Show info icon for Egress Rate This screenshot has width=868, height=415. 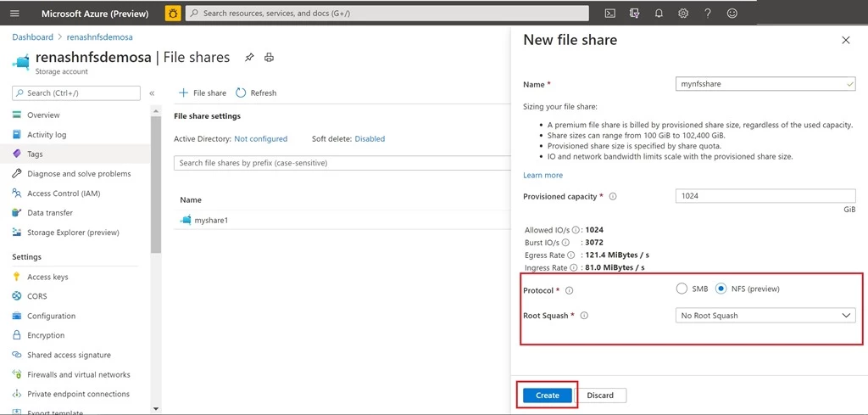click(570, 255)
